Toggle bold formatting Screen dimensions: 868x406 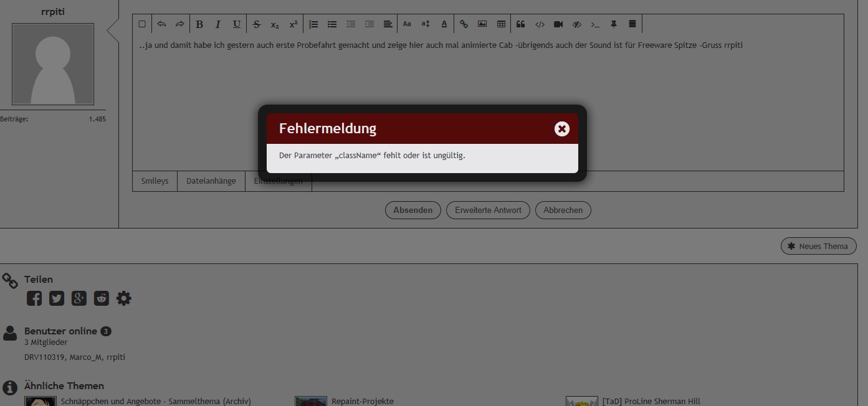click(199, 24)
